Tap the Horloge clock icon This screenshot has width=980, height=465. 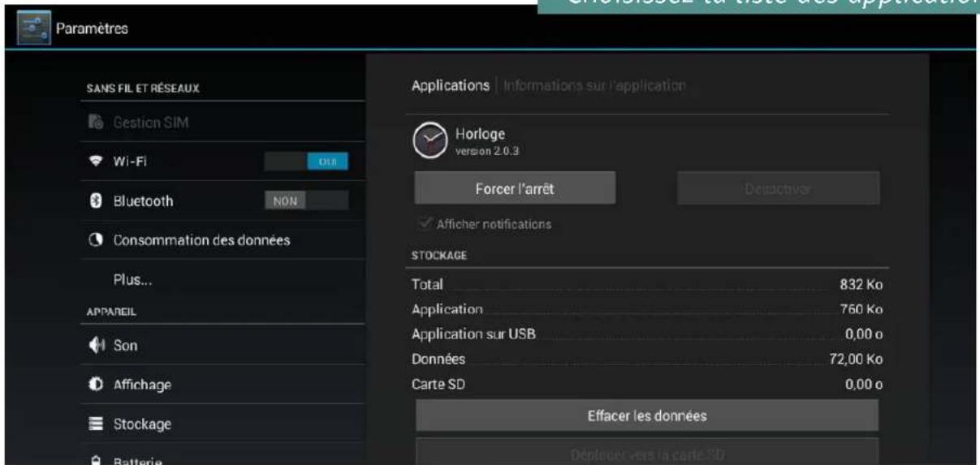click(430, 140)
